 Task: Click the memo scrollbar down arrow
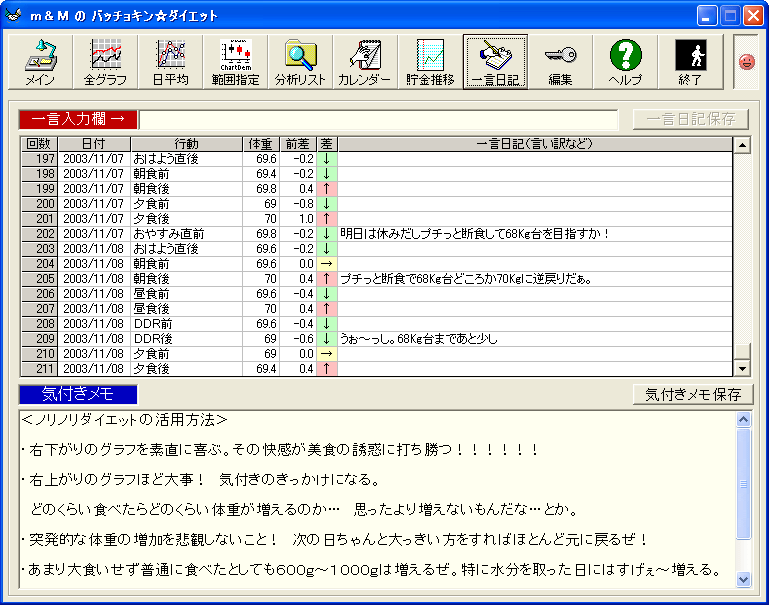click(743, 579)
